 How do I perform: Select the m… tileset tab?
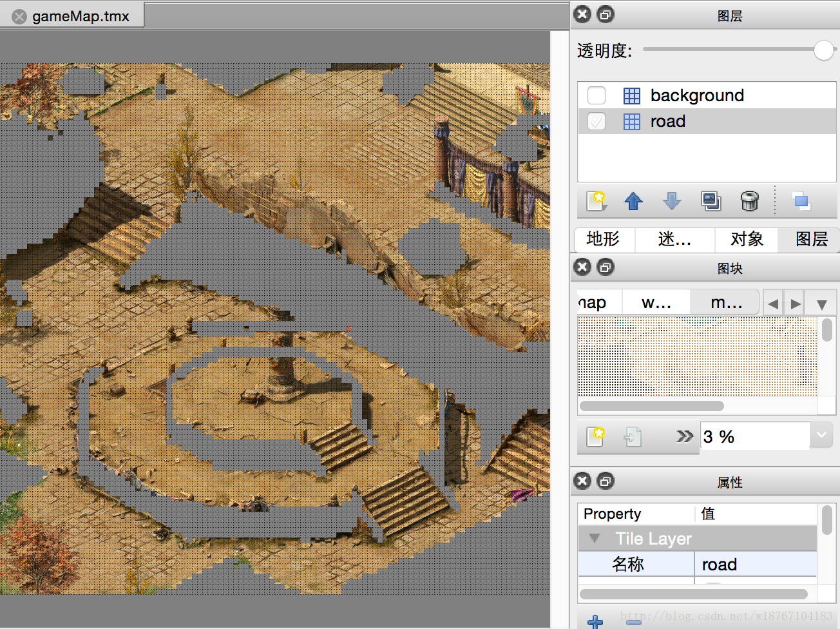click(726, 302)
